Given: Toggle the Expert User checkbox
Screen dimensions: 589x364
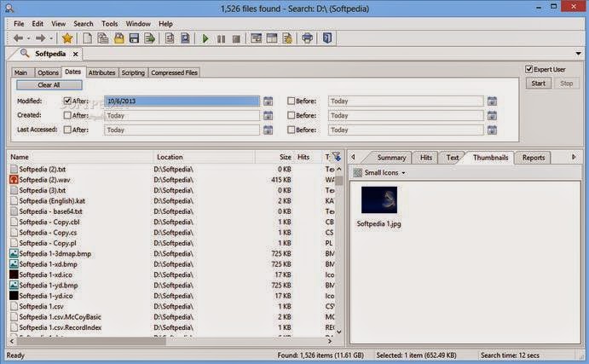Looking at the screenshot, I should pos(528,69).
